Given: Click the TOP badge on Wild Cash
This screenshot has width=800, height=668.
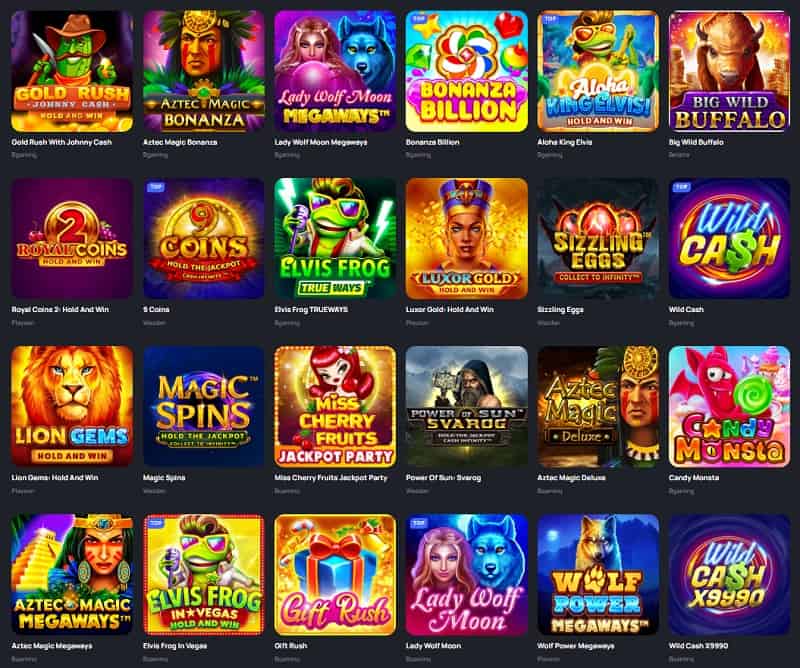Looking at the screenshot, I should tap(681, 187).
